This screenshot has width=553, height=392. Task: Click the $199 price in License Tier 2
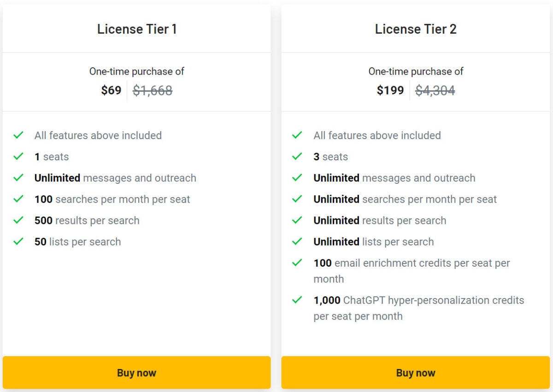click(x=390, y=90)
